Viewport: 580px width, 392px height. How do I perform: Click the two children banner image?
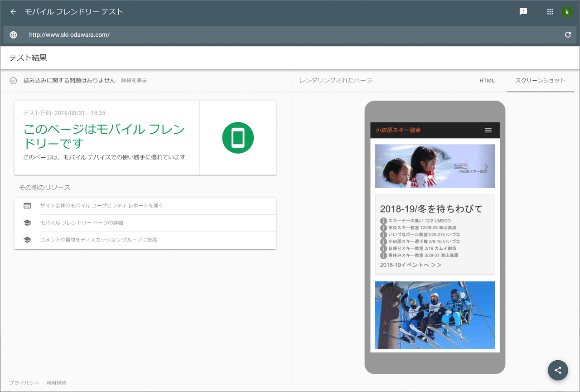click(x=435, y=166)
